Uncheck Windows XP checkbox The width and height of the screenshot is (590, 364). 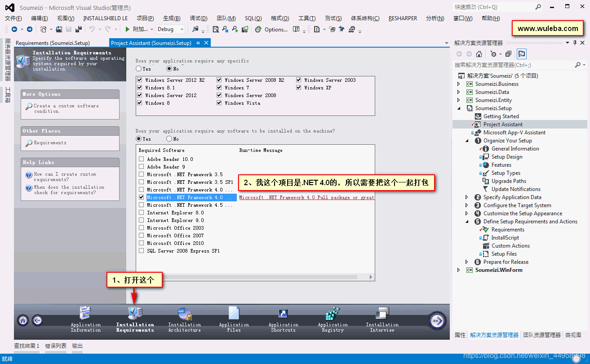tap(299, 88)
